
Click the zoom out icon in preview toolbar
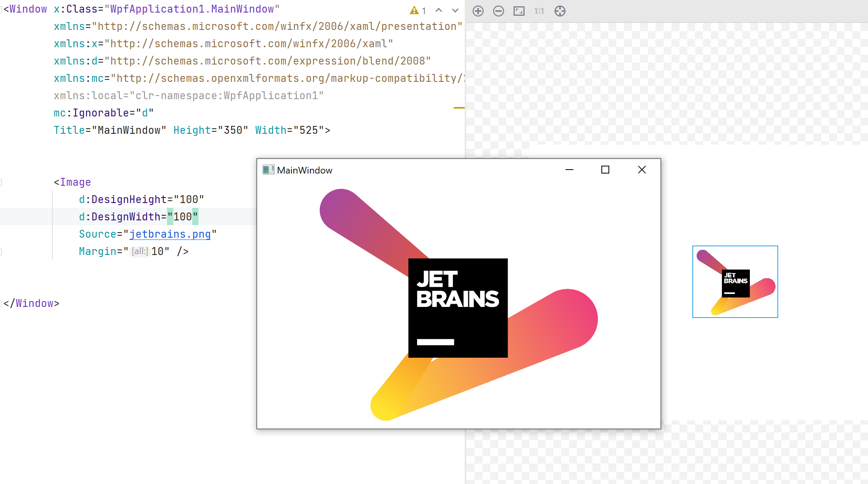coord(499,11)
